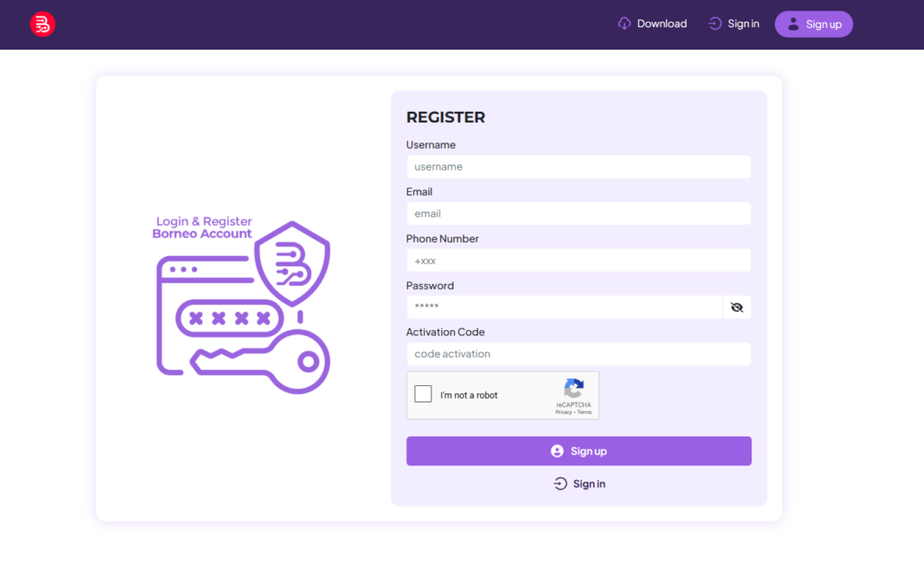Click the Password input field

tap(564, 308)
